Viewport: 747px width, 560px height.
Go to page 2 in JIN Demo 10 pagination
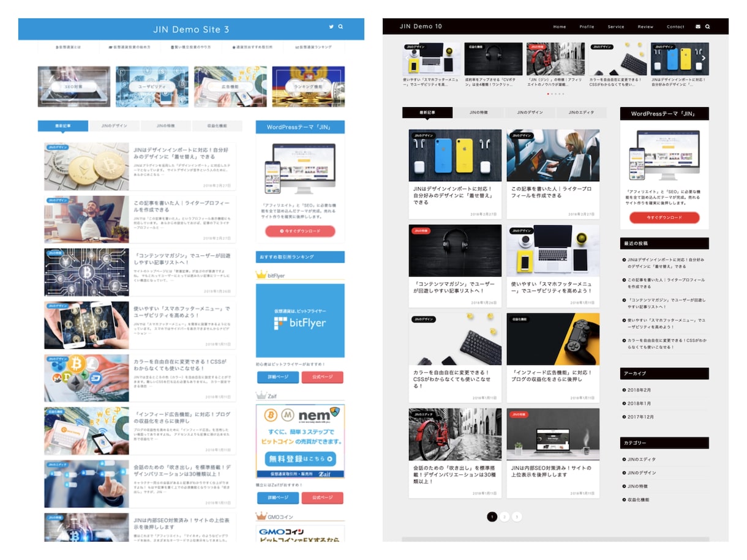[x=505, y=517]
